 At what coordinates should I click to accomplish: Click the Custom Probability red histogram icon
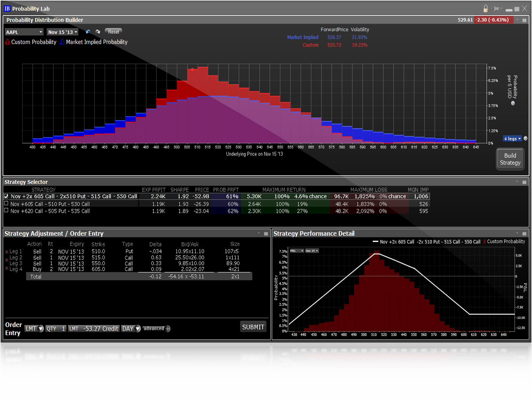click(7, 42)
